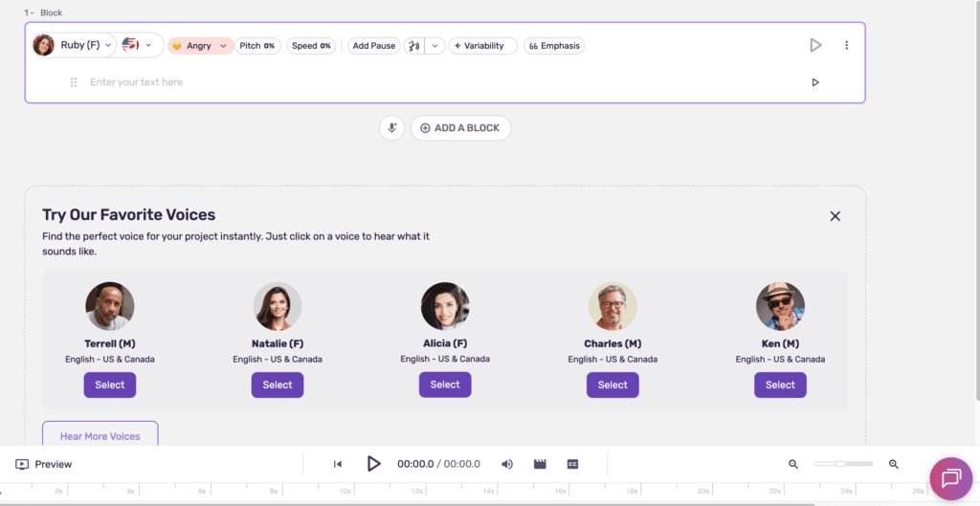The height and width of the screenshot is (506, 980).
Task: Click the page vertical scrollbar
Action: pyautogui.click(x=977, y=200)
